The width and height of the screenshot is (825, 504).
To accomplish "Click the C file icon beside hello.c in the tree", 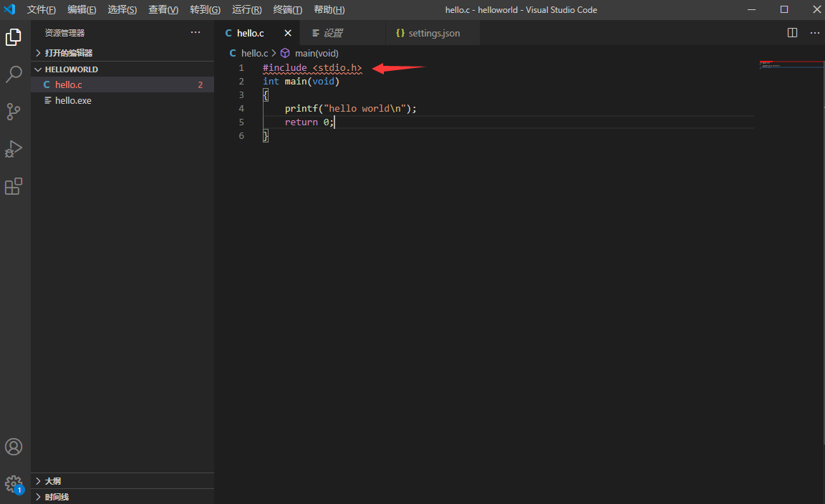I will coord(47,84).
